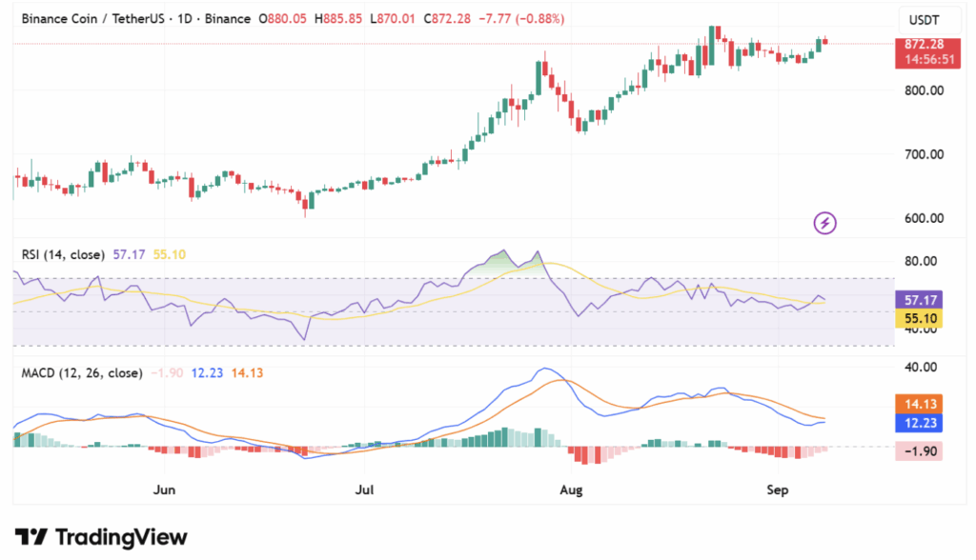Click the L870.01 low value
This screenshot has height=560, width=976.
pyautogui.click(x=392, y=19)
